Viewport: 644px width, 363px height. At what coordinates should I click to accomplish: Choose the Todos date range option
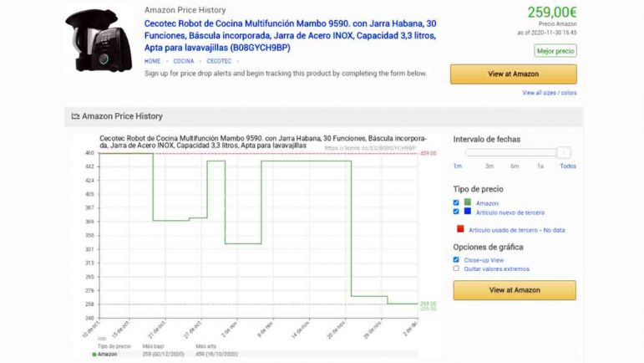(568, 166)
